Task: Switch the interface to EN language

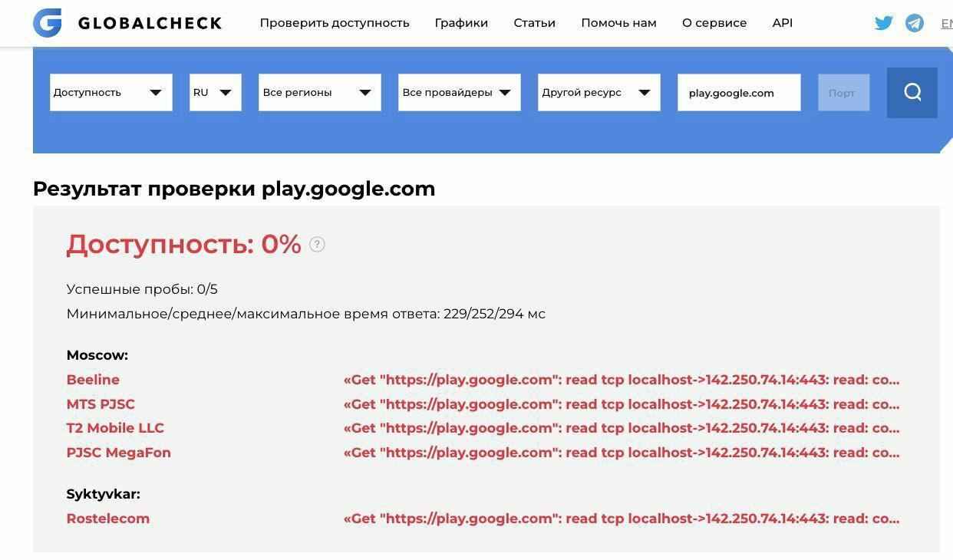Action: click(x=948, y=22)
